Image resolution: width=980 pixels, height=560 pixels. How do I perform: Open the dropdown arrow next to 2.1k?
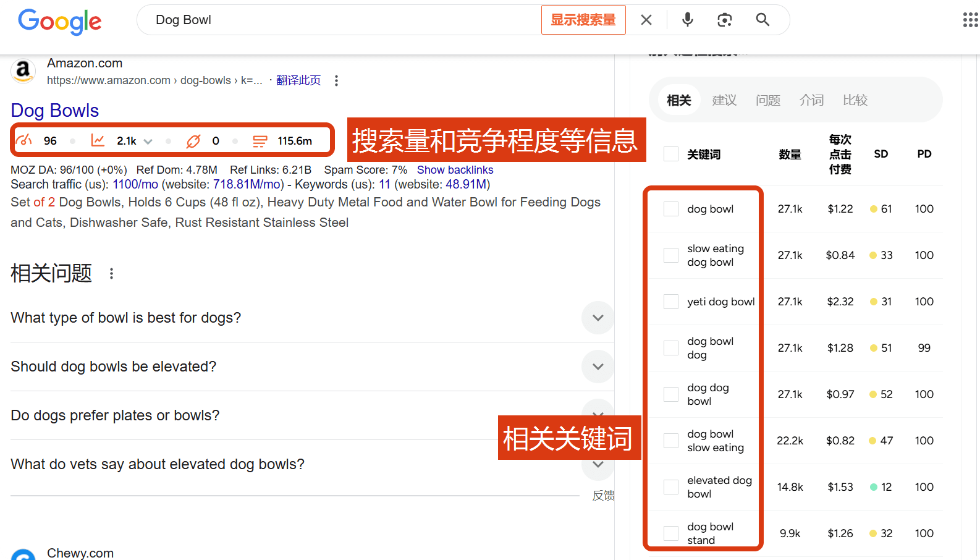click(x=148, y=142)
